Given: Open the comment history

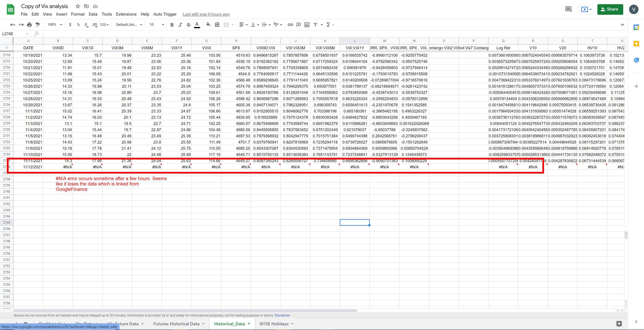Looking at the screenshot, I should pyautogui.click(x=568, y=9).
